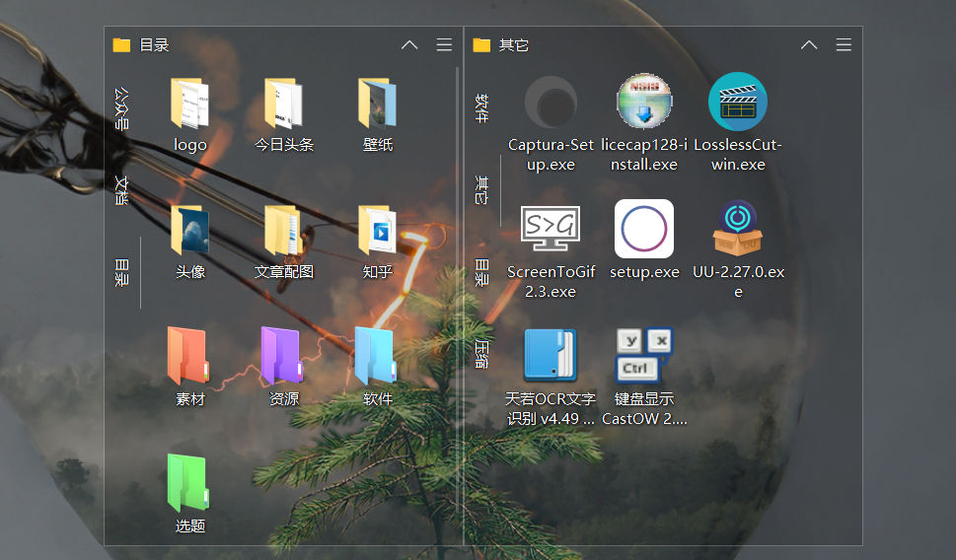Open the green 选题 folder
Screen dimensions: 956x560
tap(188, 483)
